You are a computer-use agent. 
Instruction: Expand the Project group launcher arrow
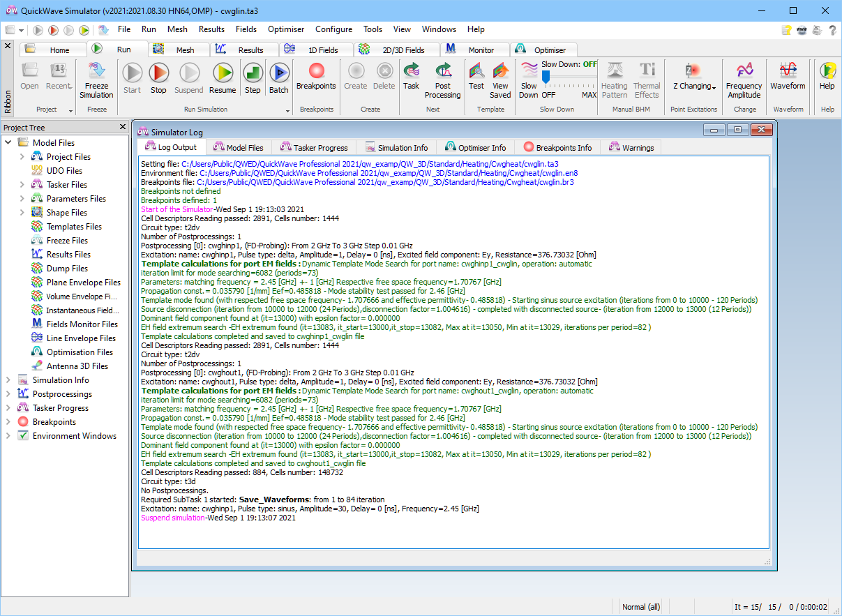[70, 111]
